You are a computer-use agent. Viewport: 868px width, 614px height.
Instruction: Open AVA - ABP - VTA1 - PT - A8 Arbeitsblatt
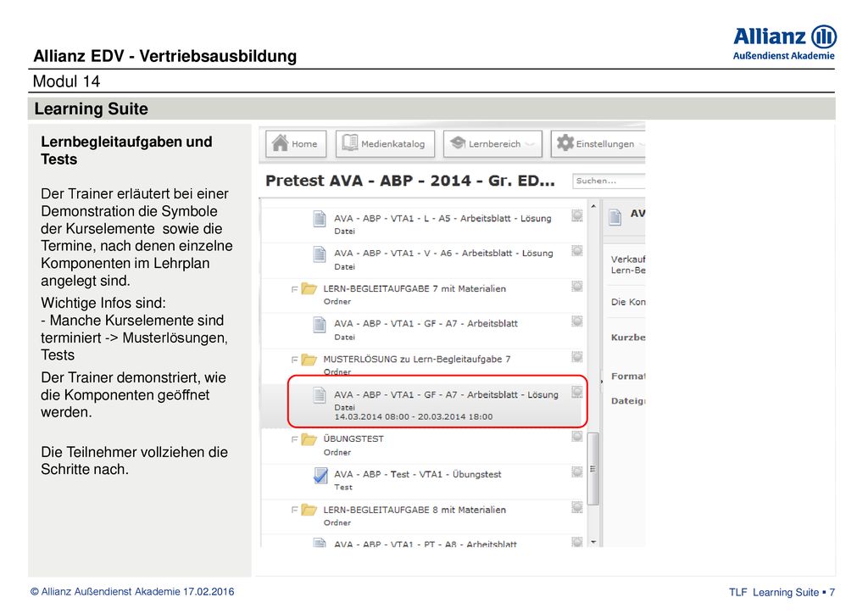(426, 544)
